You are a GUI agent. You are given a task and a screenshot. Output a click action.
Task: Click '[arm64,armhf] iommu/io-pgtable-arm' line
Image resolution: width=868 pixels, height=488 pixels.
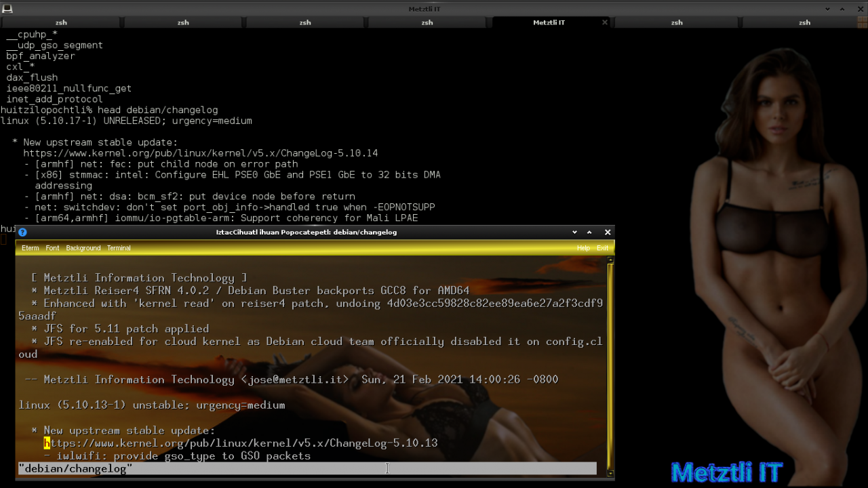[220, 218]
